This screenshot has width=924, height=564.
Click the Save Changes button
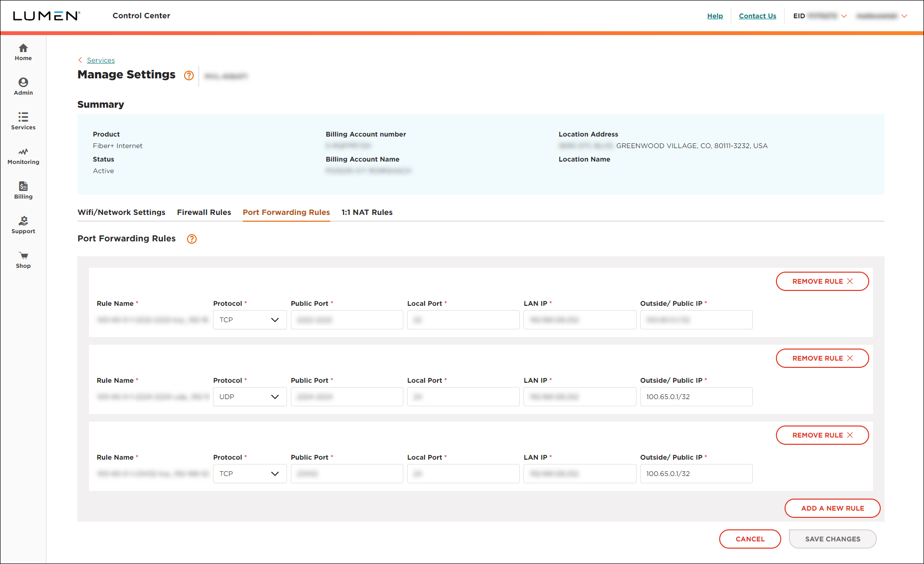[x=833, y=538]
